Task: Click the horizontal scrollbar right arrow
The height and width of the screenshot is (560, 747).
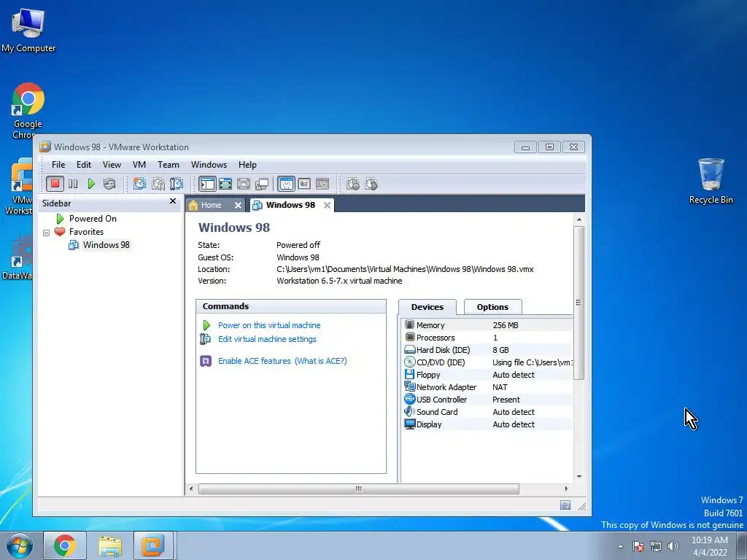Action: click(x=566, y=489)
